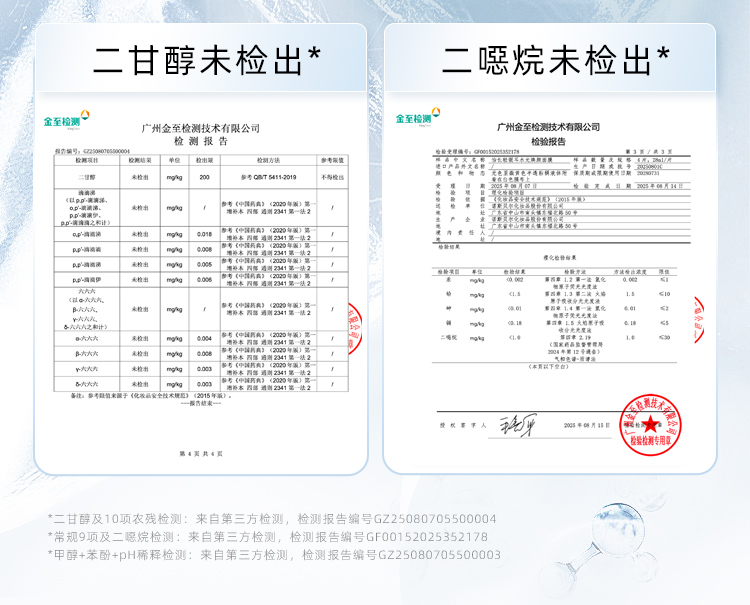Select the γ-六六六 row label
The width and height of the screenshot is (750, 605).
87,369
